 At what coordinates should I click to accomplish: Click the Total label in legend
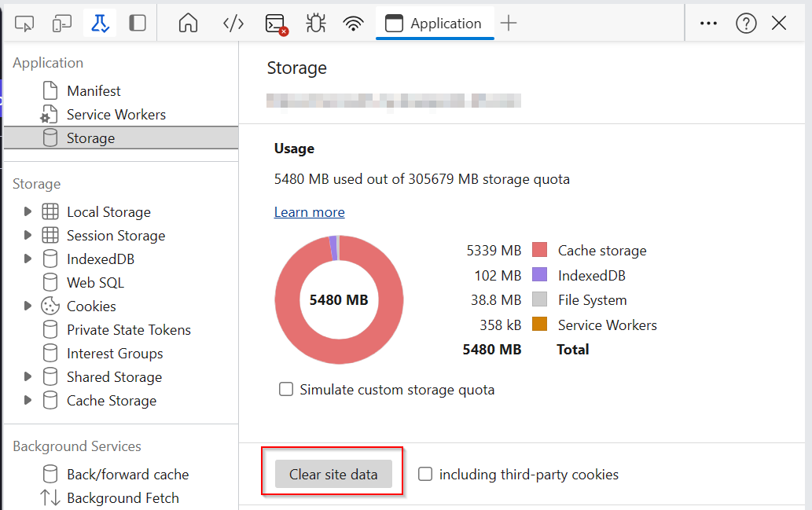pos(573,350)
